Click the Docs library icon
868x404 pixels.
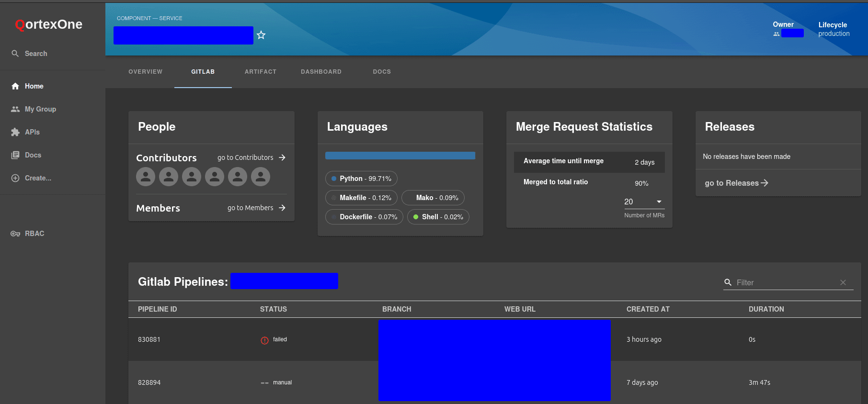click(x=15, y=155)
